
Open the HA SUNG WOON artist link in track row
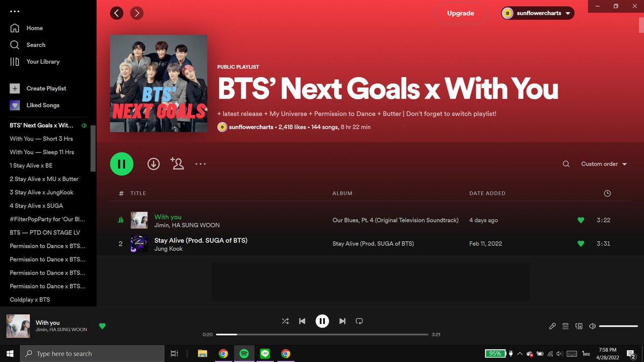coord(196,225)
